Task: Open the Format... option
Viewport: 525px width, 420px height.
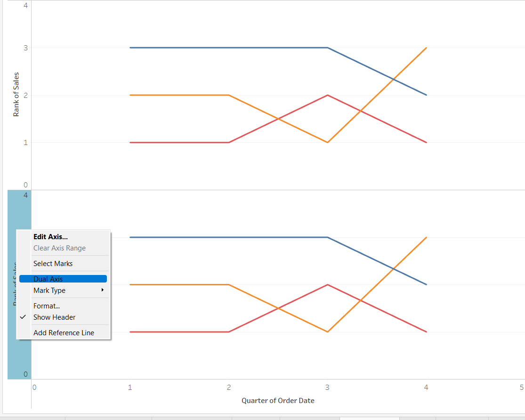Action: 47,306
